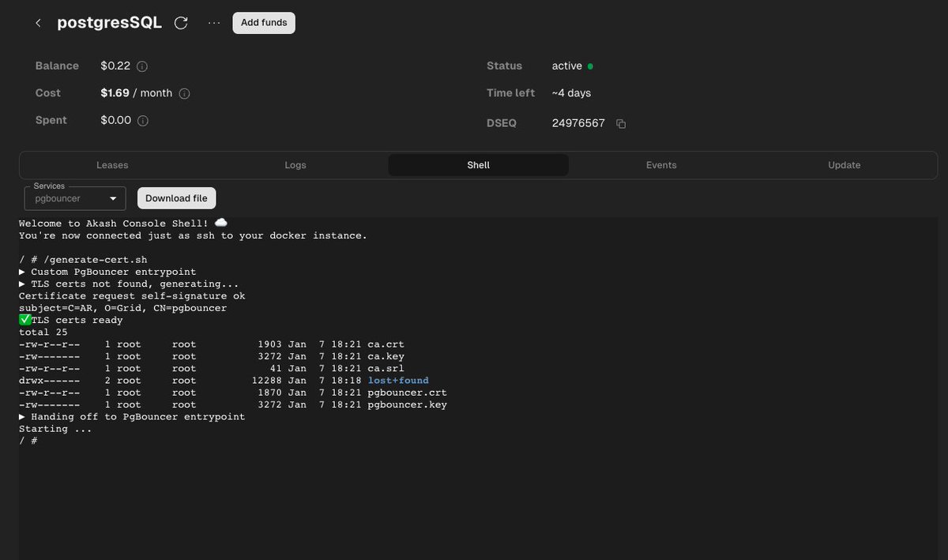Click the ca.srl filename in terminal
Screen dimensions: 948x560
point(386,369)
